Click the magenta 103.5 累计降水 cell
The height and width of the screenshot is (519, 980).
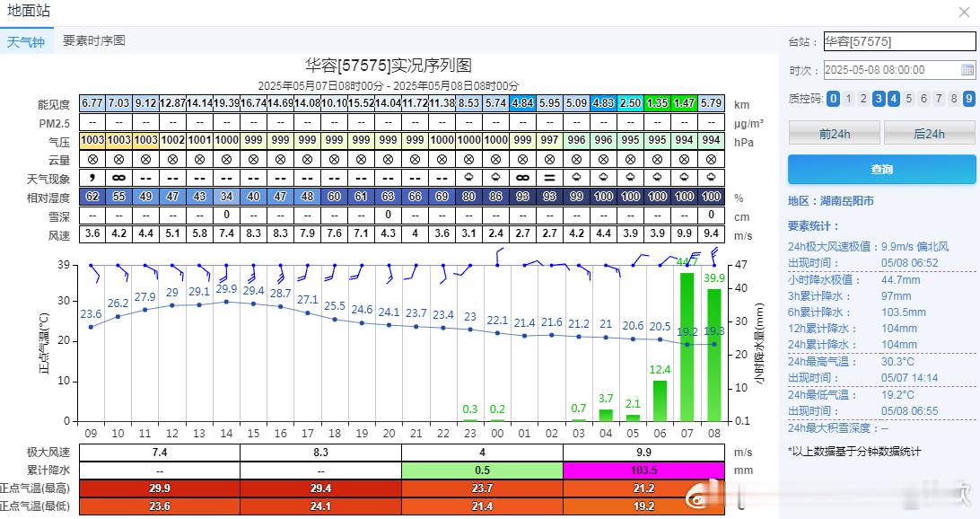(x=643, y=471)
